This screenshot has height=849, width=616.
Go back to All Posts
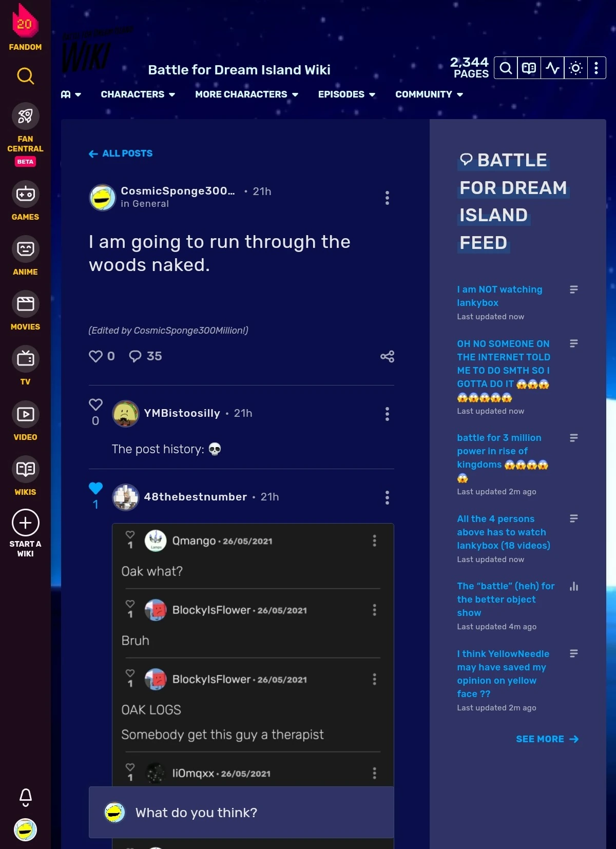(x=121, y=153)
